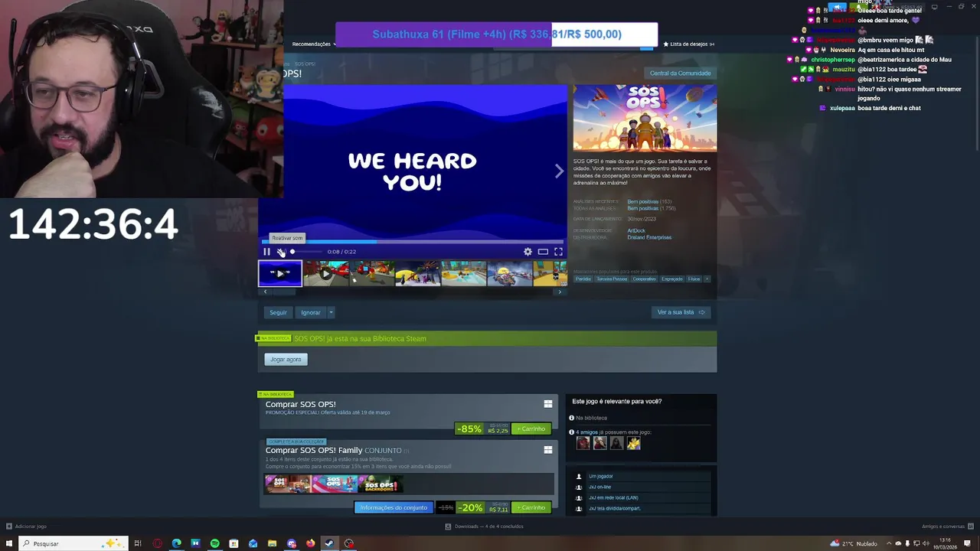
Task: Select the Terceira Pessoa tag
Action: tap(612, 279)
